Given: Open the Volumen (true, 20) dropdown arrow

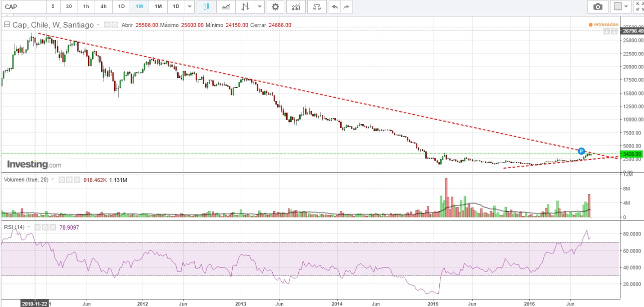Looking at the screenshot, I should click(53, 179).
